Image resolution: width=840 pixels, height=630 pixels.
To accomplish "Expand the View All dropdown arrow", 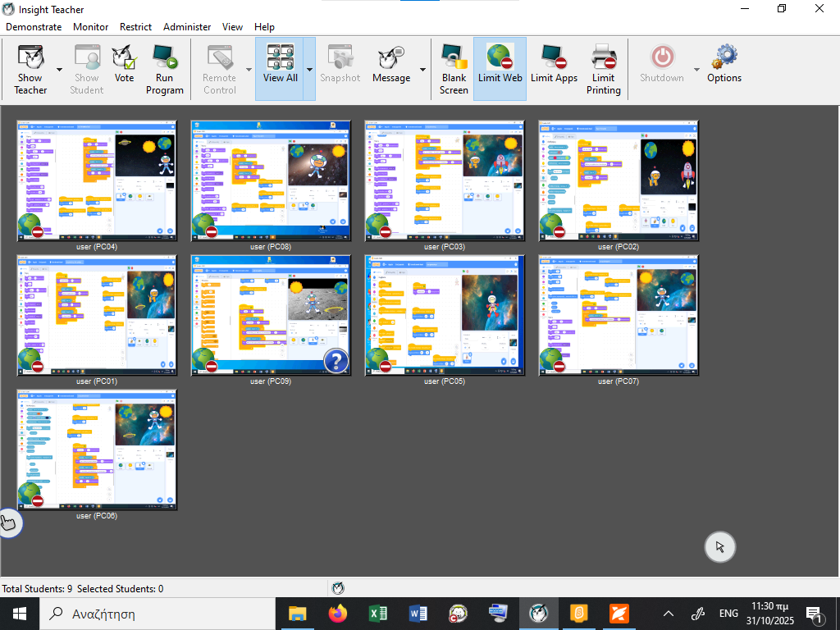I will (309, 70).
